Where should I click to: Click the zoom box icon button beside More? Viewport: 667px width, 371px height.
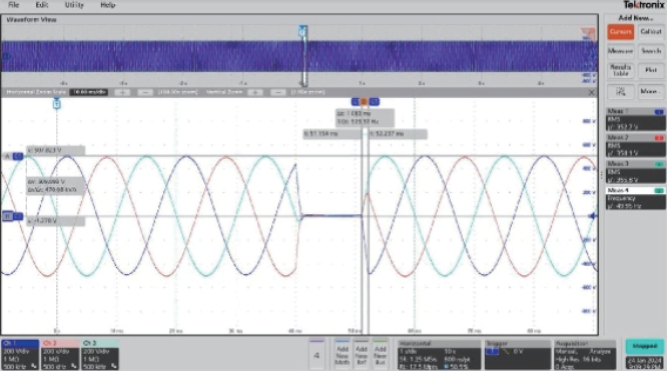(621, 92)
